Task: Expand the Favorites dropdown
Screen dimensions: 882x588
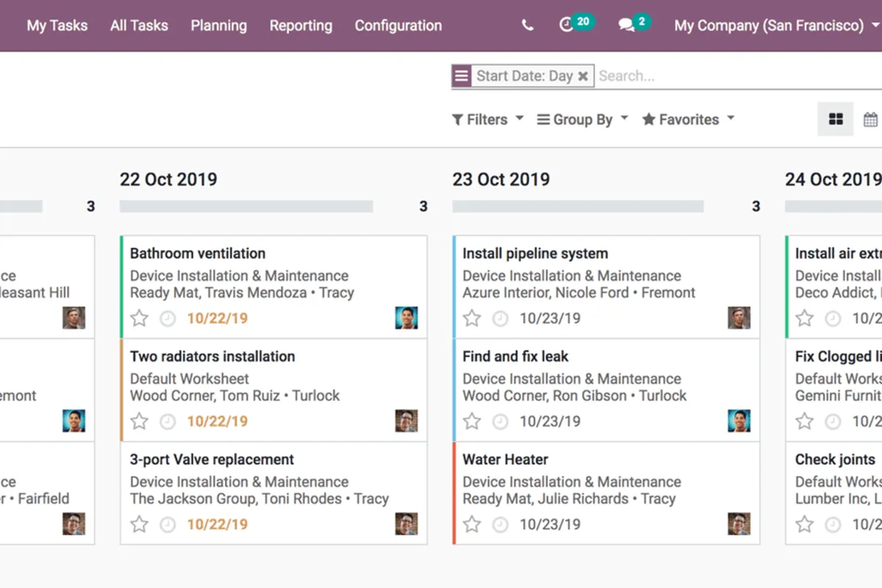Action: pos(689,119)
